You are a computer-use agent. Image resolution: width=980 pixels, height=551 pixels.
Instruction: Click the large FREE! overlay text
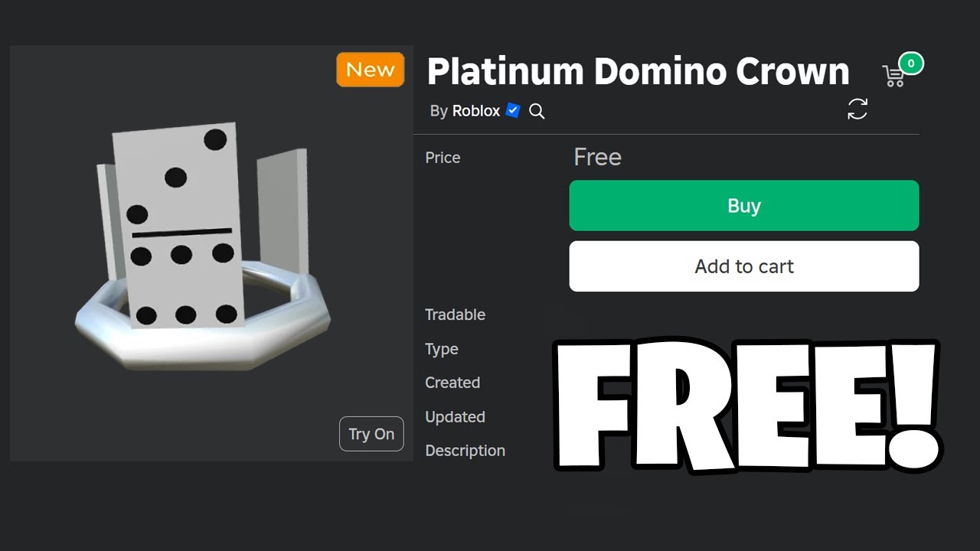pos(746,406)
